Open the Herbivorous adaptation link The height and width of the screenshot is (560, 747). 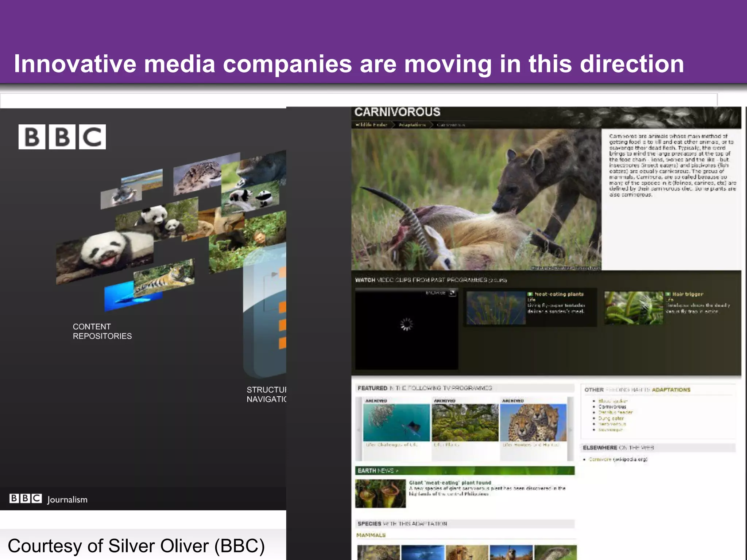(x=612, y=424)
